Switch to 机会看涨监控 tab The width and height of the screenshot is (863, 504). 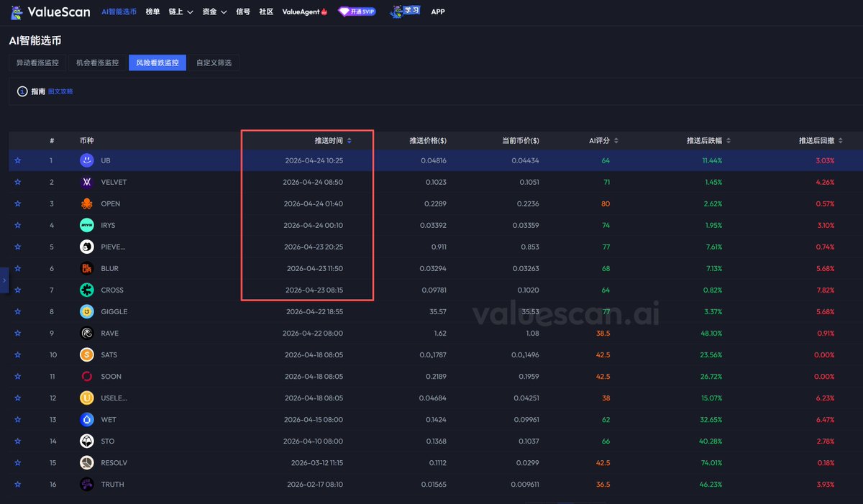pos(98,63)
